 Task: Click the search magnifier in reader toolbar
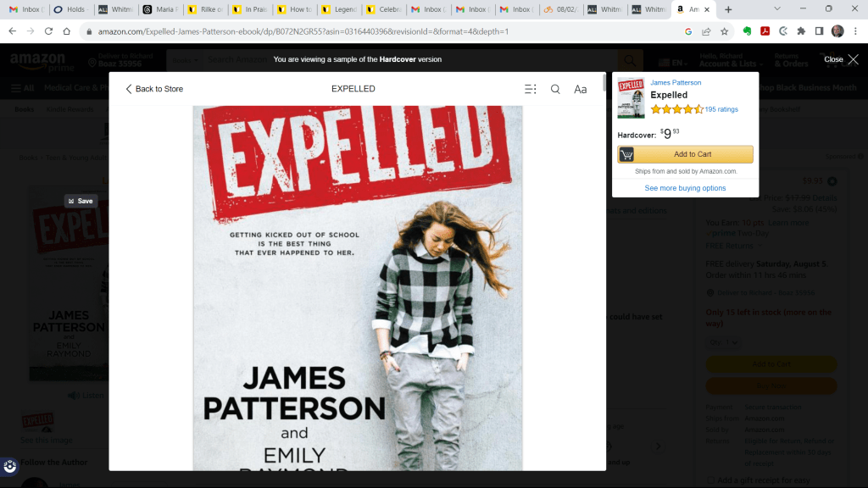coord(555,89)
